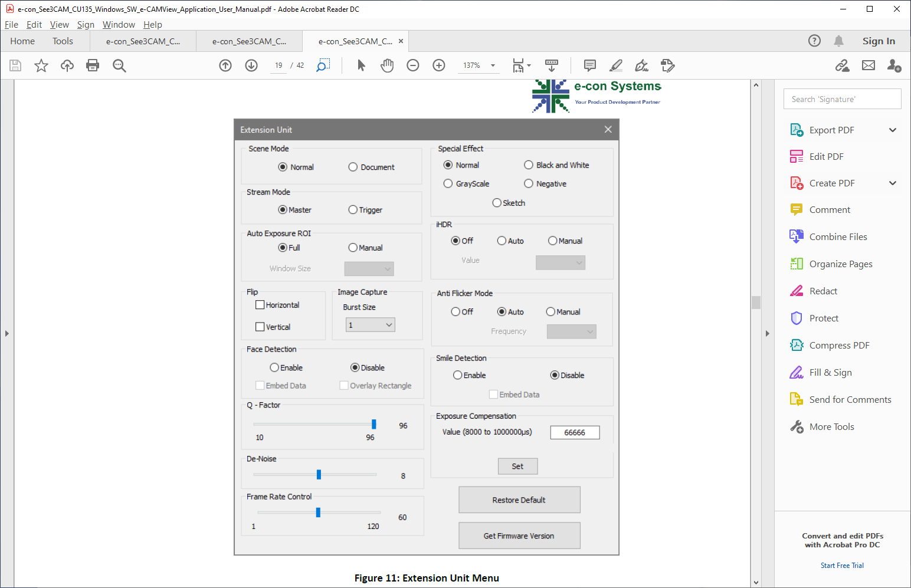Select the Hand pan tool
911x588 pixels.
(x=387, y=65)
